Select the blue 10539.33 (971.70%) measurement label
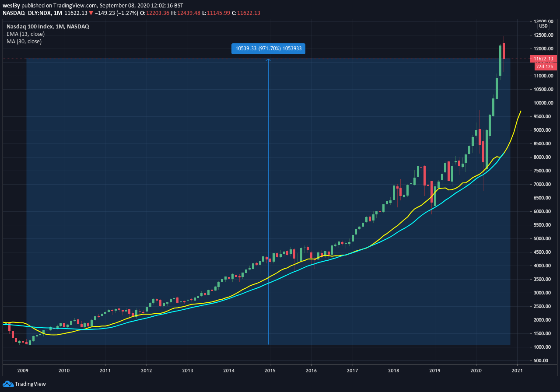The image size is (560, 392). pos(268,49)
